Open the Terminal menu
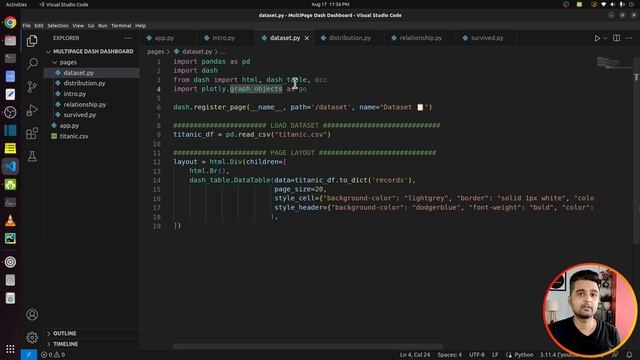Viewport: 640px width, 360px height. point(121,25)
